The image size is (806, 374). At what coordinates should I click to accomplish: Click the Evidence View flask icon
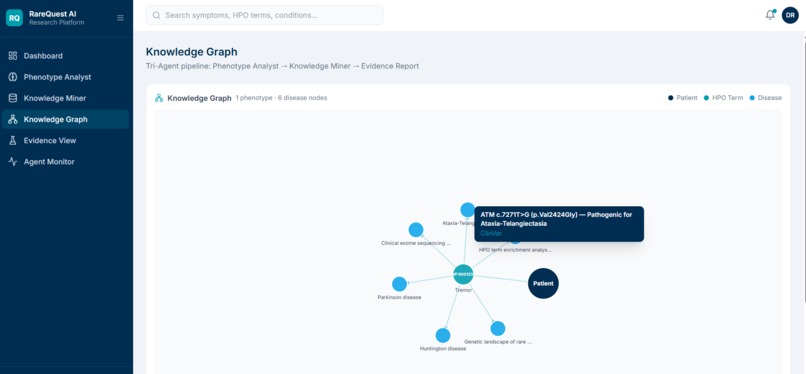pos(13,140)
